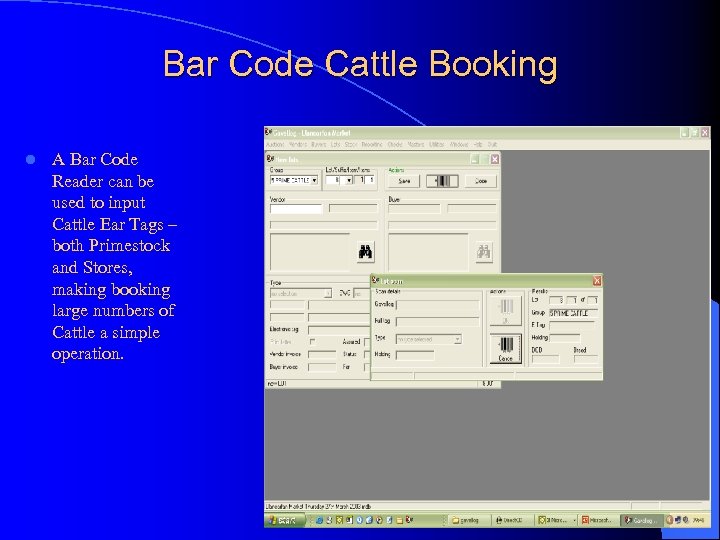Click the Vendor invoice field
Image resolution: width=720 pixels, height=540 pixels.
pyautogui.click(x=322, y=354)
